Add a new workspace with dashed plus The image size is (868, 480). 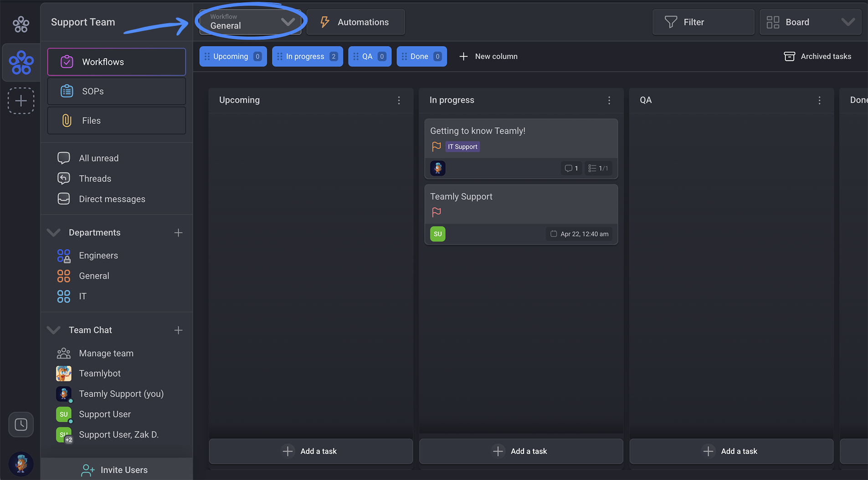(21, 100)
